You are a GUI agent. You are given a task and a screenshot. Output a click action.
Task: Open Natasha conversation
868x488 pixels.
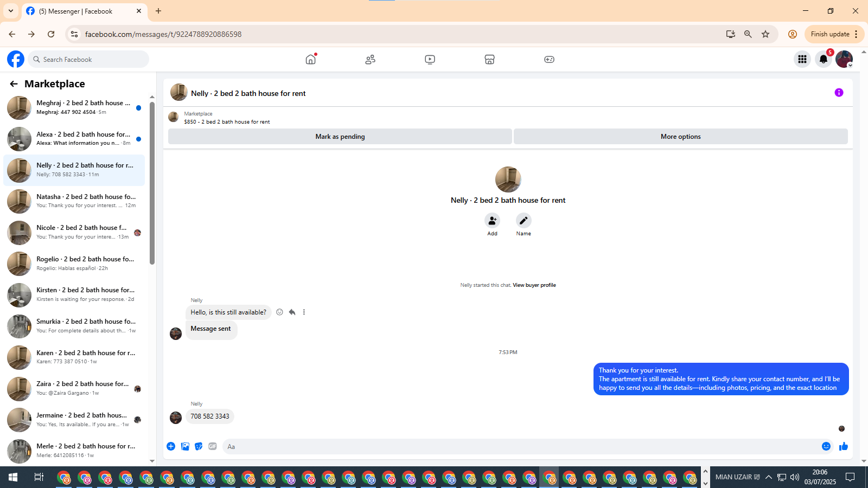tap(74, 201)
